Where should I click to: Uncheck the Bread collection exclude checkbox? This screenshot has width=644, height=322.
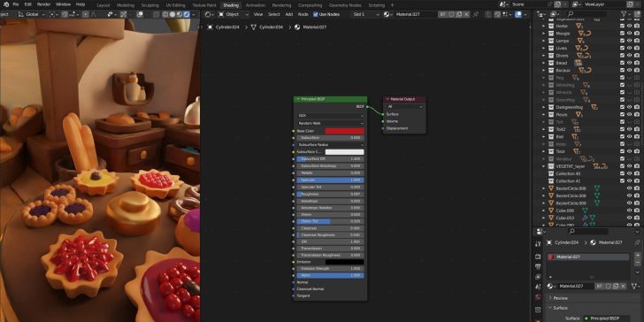pyautogui.click(x=622, y=63)
